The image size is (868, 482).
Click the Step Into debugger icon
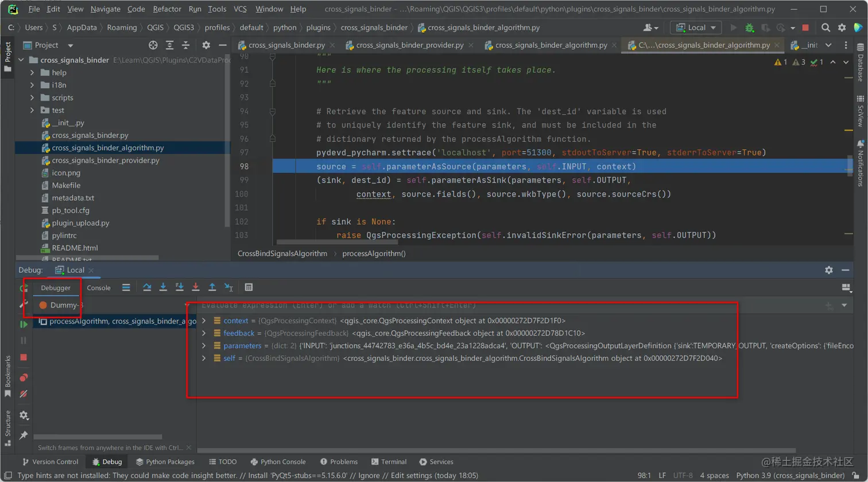(x=163, y=287)
